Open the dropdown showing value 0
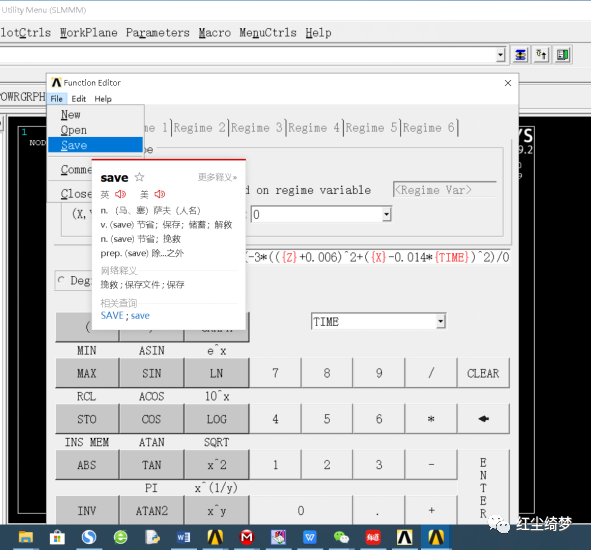The height and width of the screenshot is (550, 591). (386, 214)
